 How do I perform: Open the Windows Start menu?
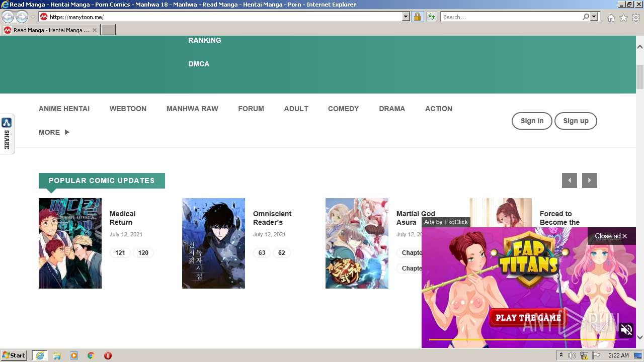click(x=14, y=355)
